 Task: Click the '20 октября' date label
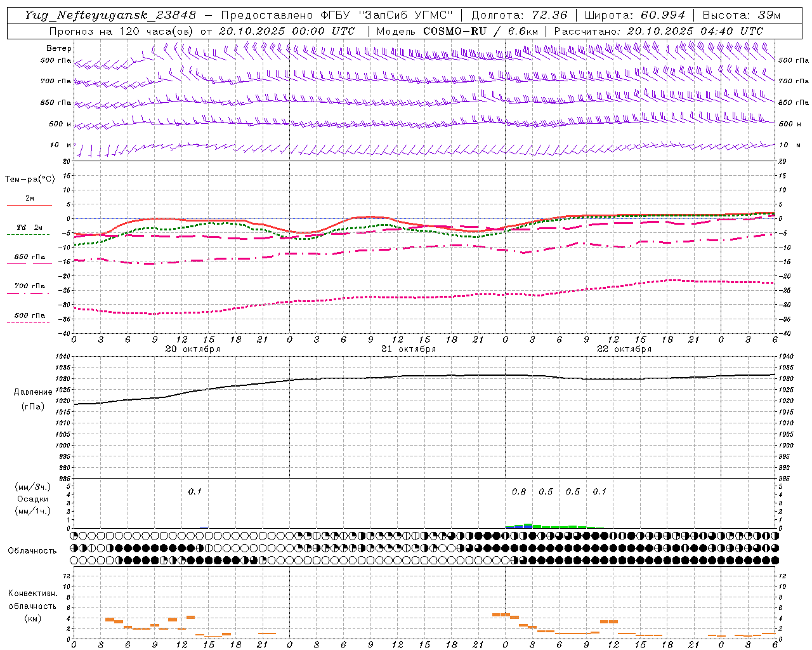193,349
